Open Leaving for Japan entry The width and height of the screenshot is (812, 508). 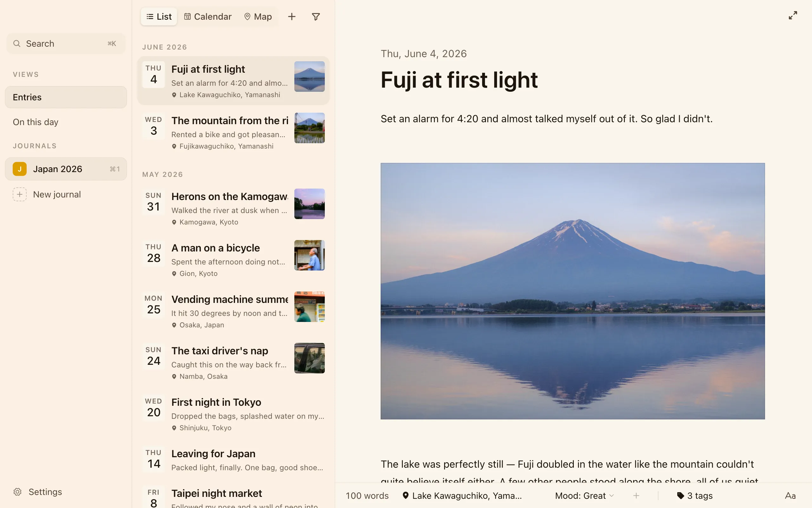click(233, 459)
